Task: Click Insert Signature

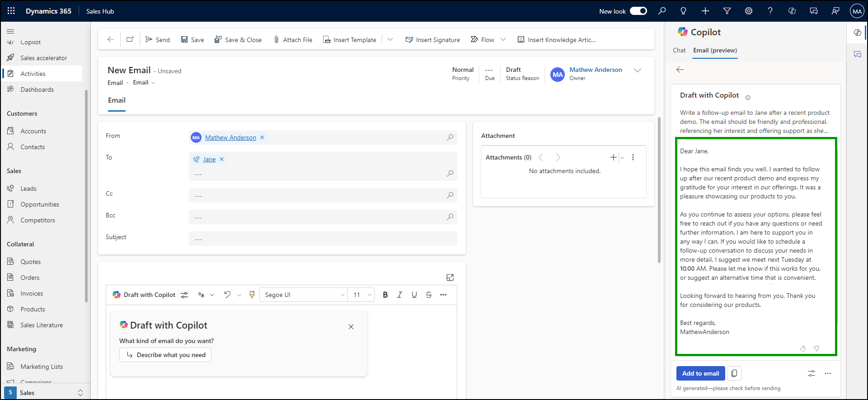Action: 433,40
